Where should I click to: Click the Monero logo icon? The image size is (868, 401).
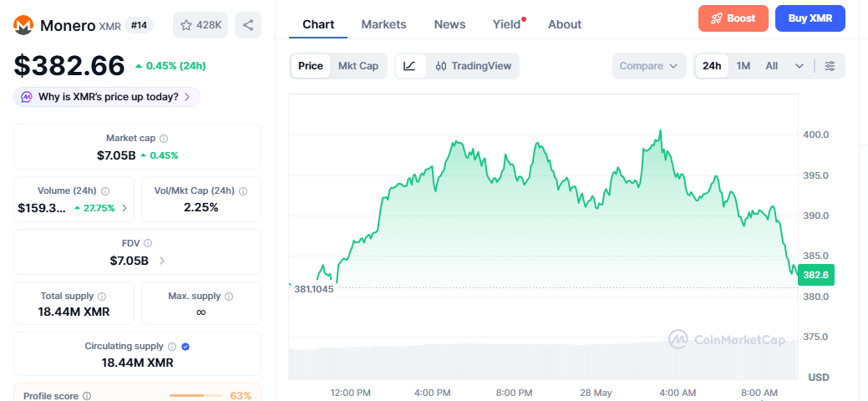click(23, 25)
